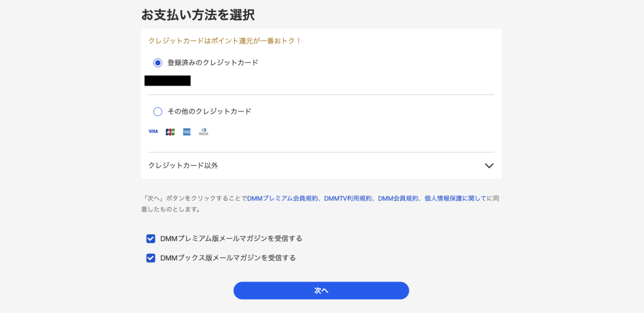Viewport: 644px width, 313px height.
Task: Uncheck DMMプレミアム版メールマガジン checkbox
Action: point(151,239)
